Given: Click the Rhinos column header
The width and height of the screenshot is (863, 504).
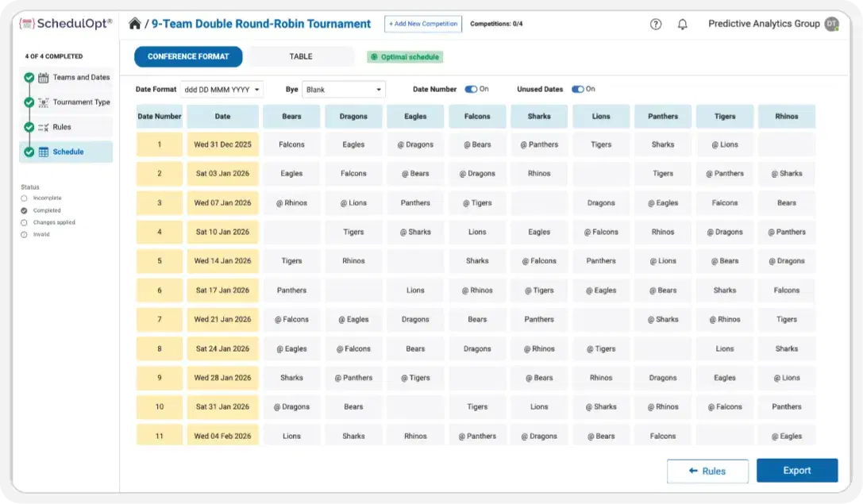Looking at the screenshot, I should point(787,117).
